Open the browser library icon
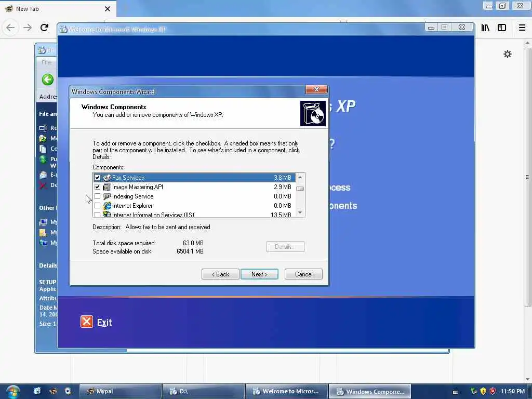532x399 pixels. click(485, 28)
